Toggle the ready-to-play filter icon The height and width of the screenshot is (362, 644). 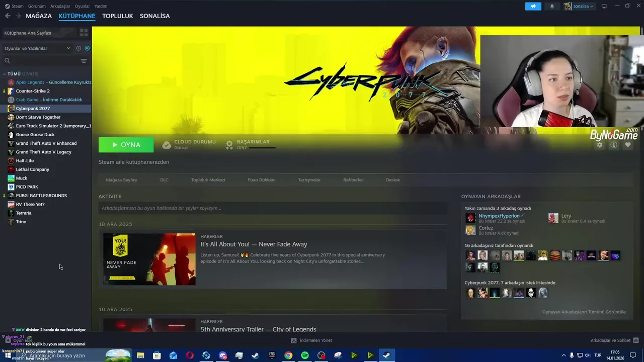pos(87,48)
